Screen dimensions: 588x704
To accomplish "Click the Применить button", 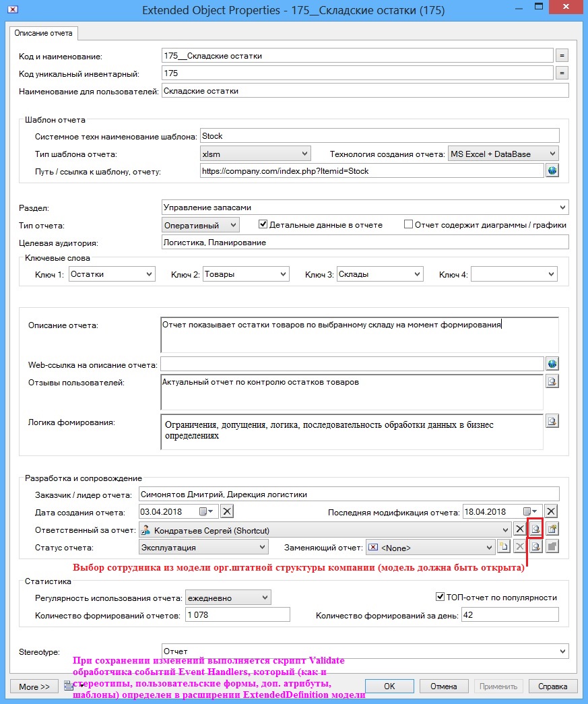I will click(498, 686).
